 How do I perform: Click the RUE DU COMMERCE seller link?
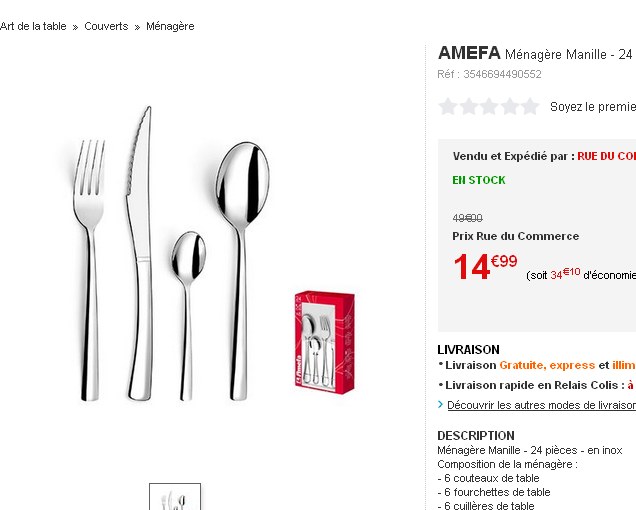click(x=606, y=156)
